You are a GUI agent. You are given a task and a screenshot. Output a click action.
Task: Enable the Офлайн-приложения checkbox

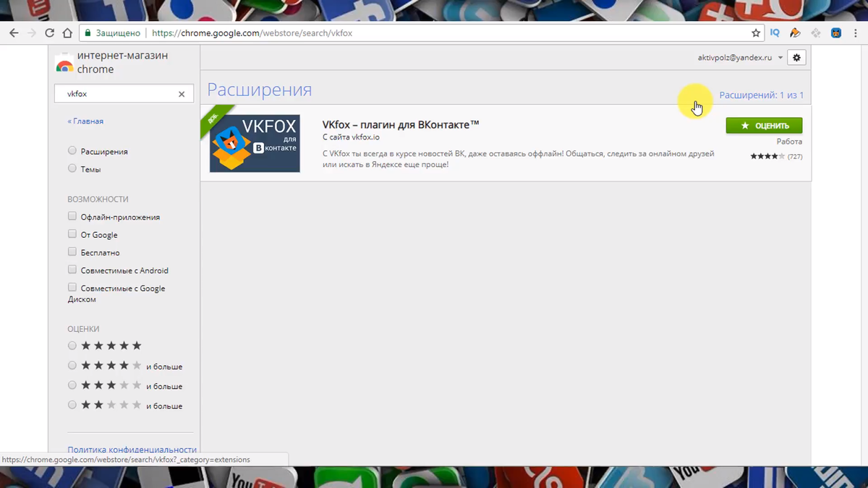72,216
